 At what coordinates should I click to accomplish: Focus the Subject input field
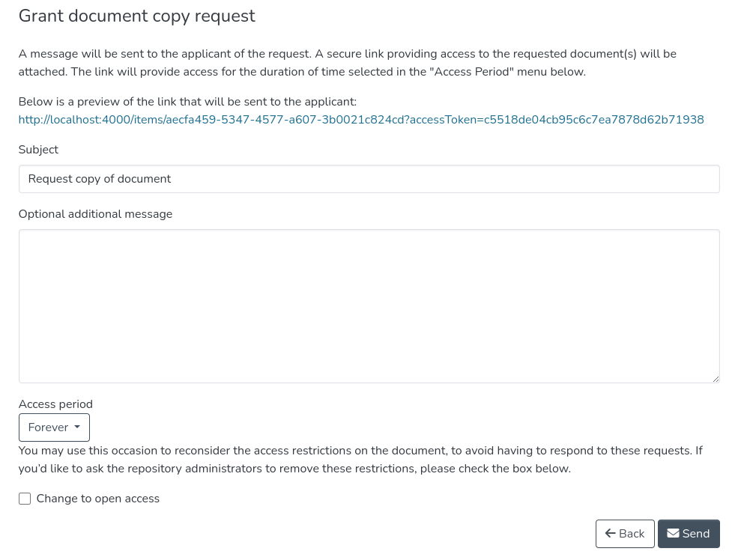coord(369,179)
